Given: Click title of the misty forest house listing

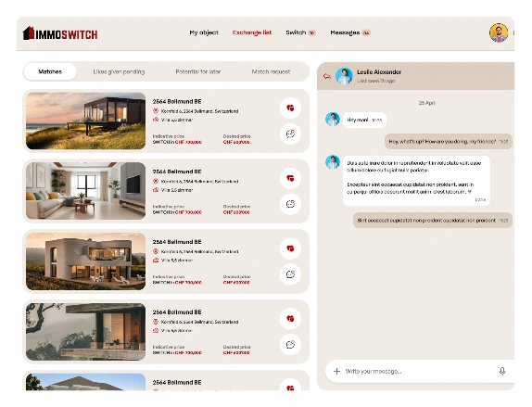Looking at the screenshot, I should 177,312.
